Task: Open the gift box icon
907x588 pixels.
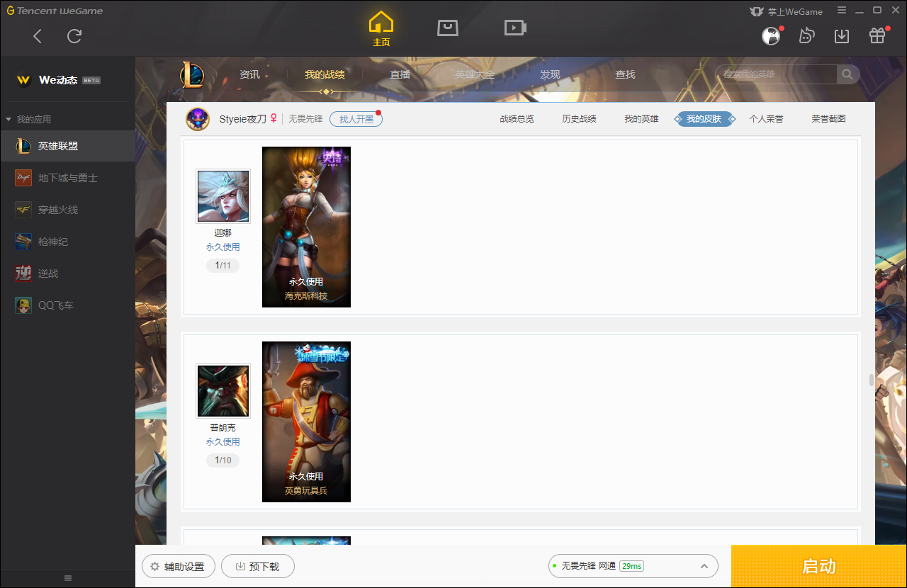Action: coord(877,35)
